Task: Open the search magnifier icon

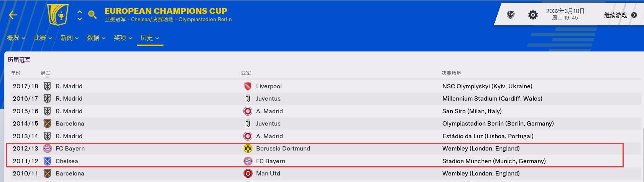Action: coord(92,15)
